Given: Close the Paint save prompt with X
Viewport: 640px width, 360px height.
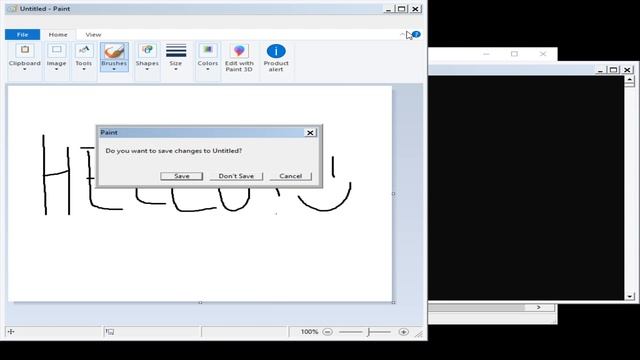Looking at the screenshot, I should coord(310,133).
